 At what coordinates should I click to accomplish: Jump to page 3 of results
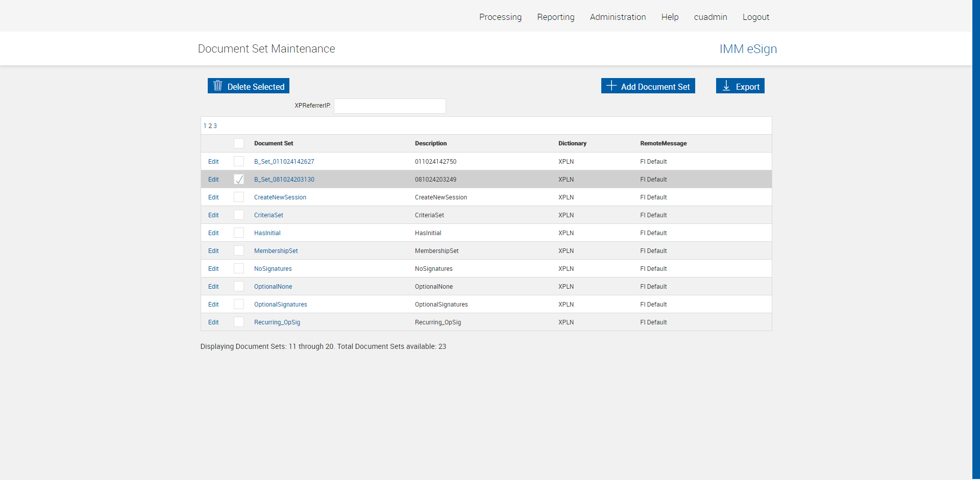(215, 126)
